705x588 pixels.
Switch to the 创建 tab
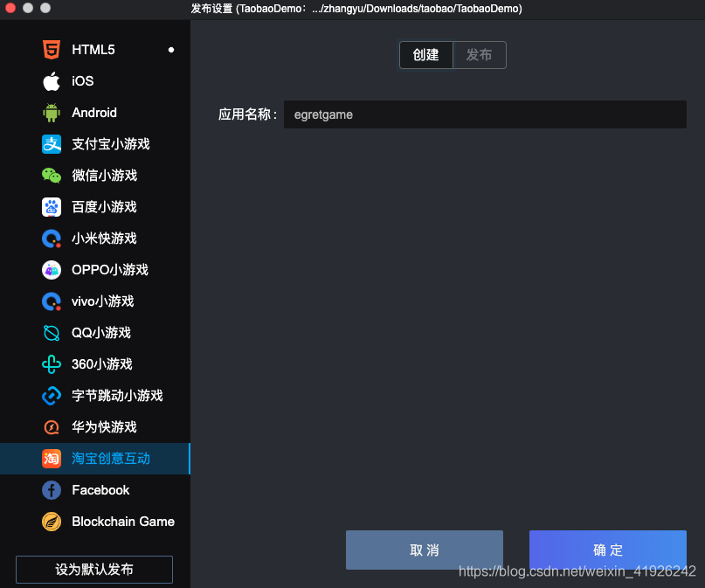tap(425, 55)
